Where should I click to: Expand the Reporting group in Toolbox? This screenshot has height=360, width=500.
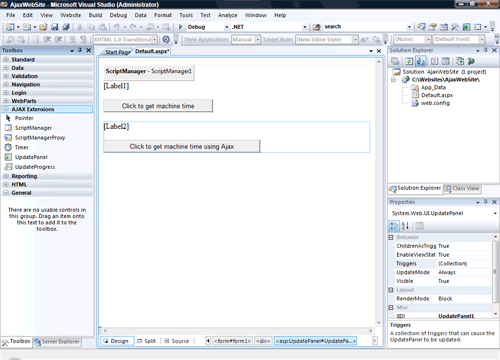[6, 176]
